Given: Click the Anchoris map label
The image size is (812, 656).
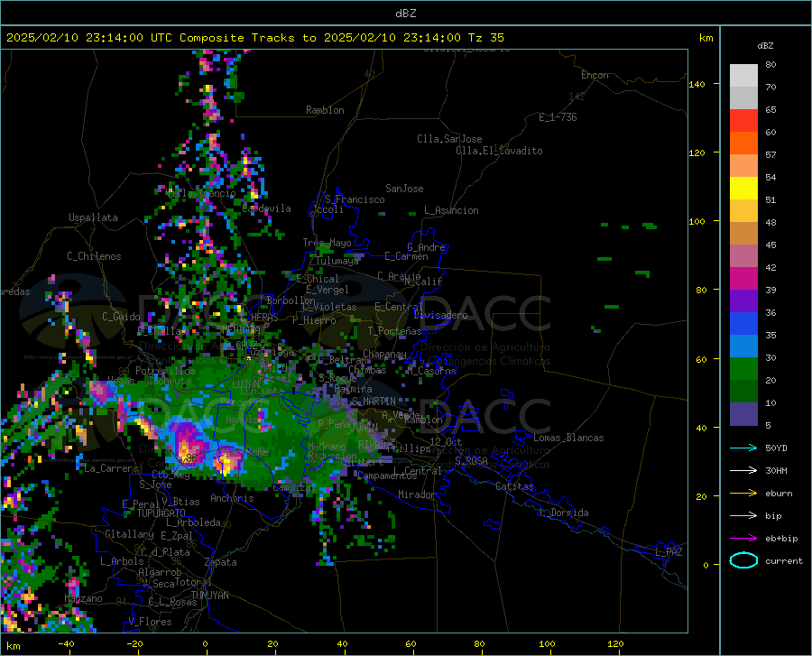Looking at the screenshot, I should tap(232, 498).
